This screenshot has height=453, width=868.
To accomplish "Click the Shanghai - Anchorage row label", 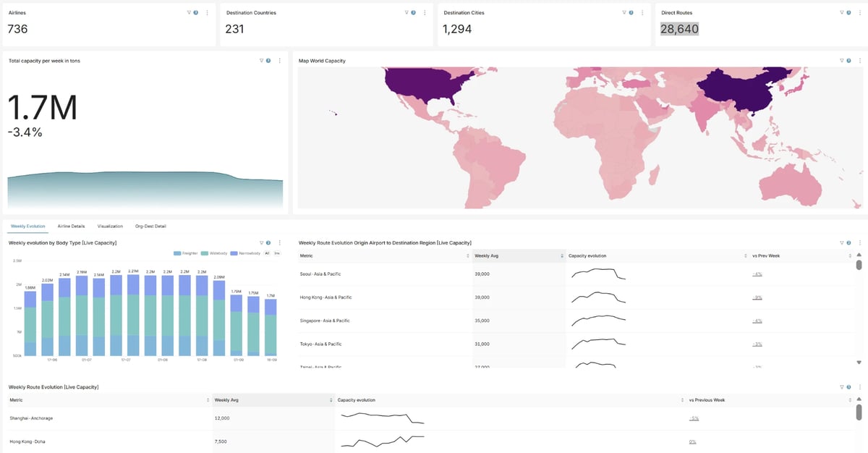I will (31, 418).
